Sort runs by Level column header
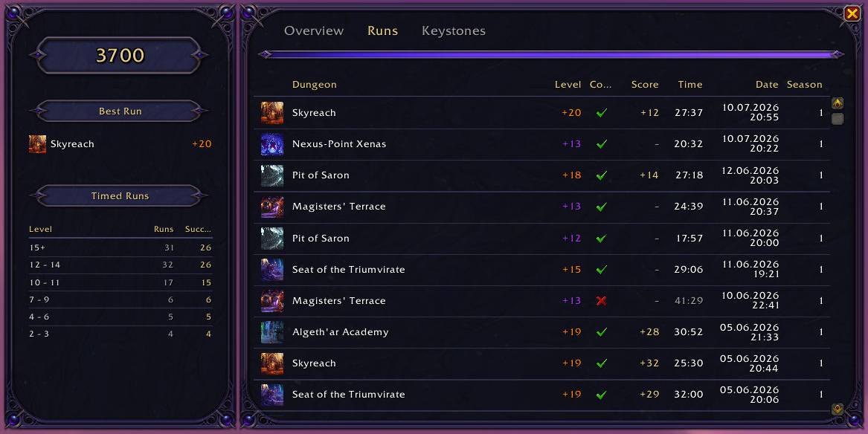The image size is (868, 434). (568, 85)
